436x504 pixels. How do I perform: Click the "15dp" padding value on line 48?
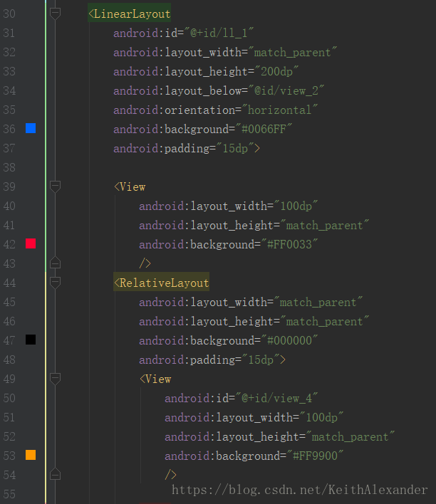pyautogui.click(x=261, y=359)
